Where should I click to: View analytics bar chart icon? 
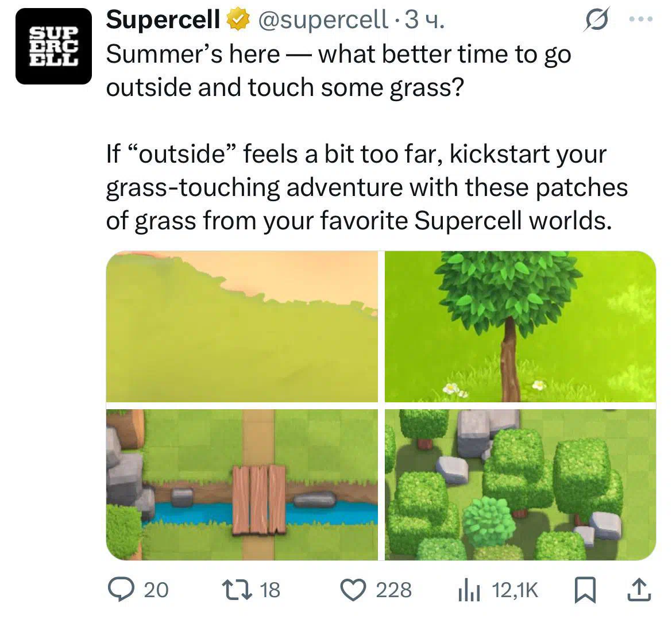click(469, 590)
